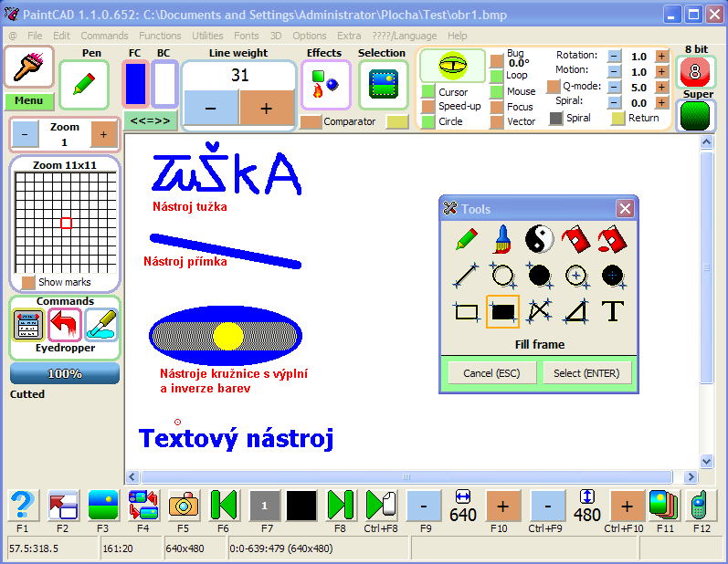Click the F6 previous frame icon
728x564 pixels.
pos(224,505)
